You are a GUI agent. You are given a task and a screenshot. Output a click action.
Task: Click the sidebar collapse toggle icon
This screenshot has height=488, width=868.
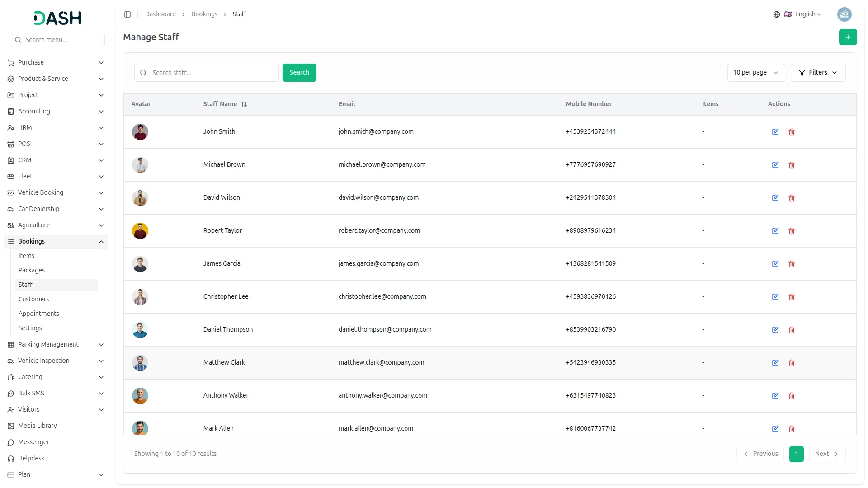127,14
